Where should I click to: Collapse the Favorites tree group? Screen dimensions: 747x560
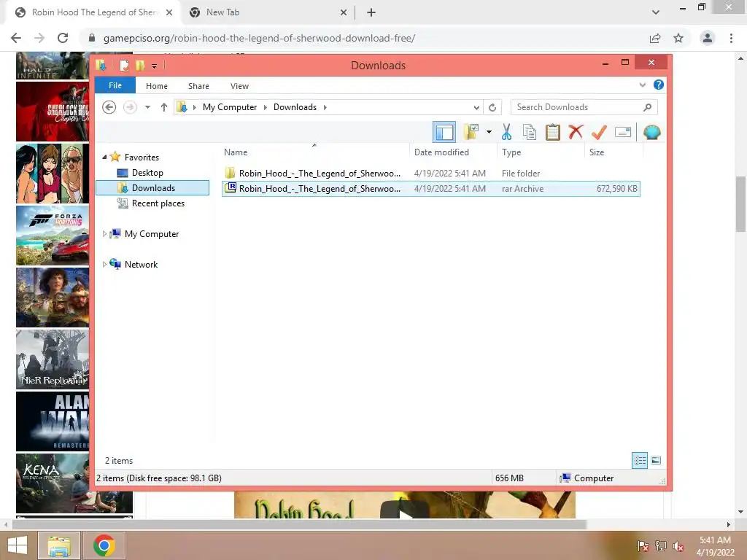[x=104, y=157]
